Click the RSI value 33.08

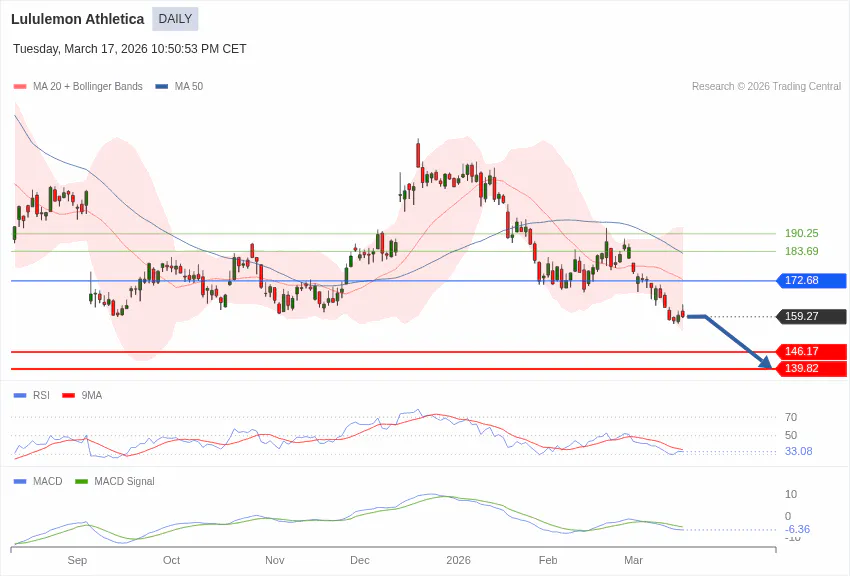(x=799, y=451)
